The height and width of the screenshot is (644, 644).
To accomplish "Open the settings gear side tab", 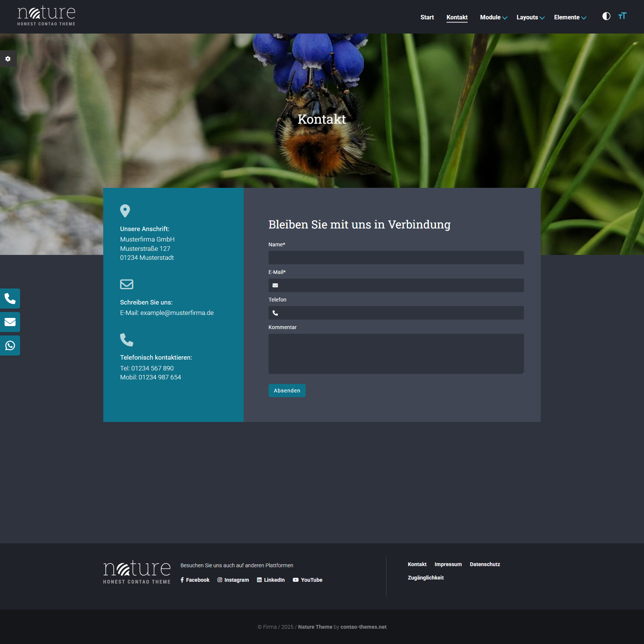I will (8, 59).
